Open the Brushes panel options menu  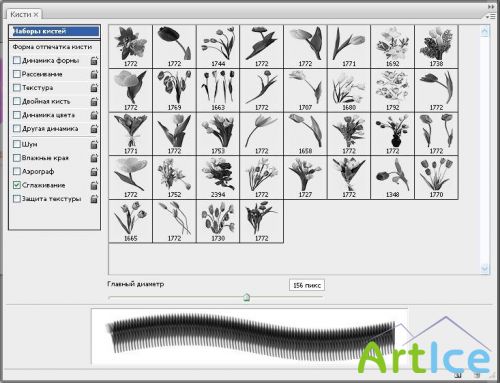click(490, 16)
